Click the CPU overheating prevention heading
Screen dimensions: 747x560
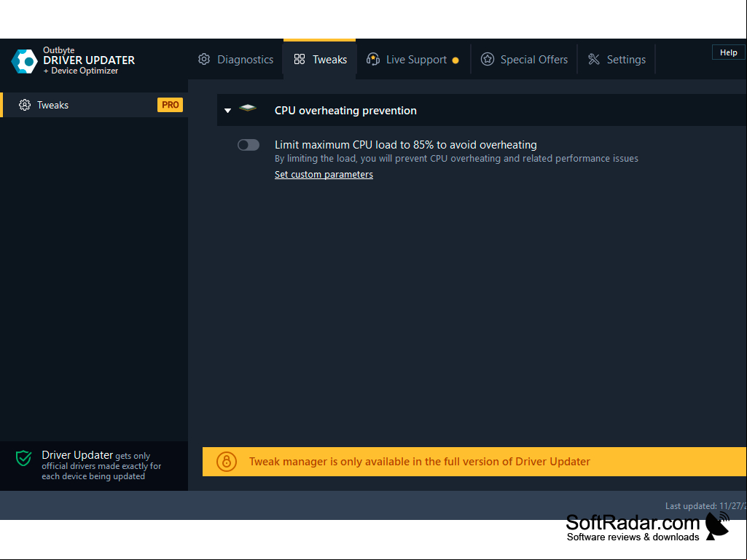point(346,111)
